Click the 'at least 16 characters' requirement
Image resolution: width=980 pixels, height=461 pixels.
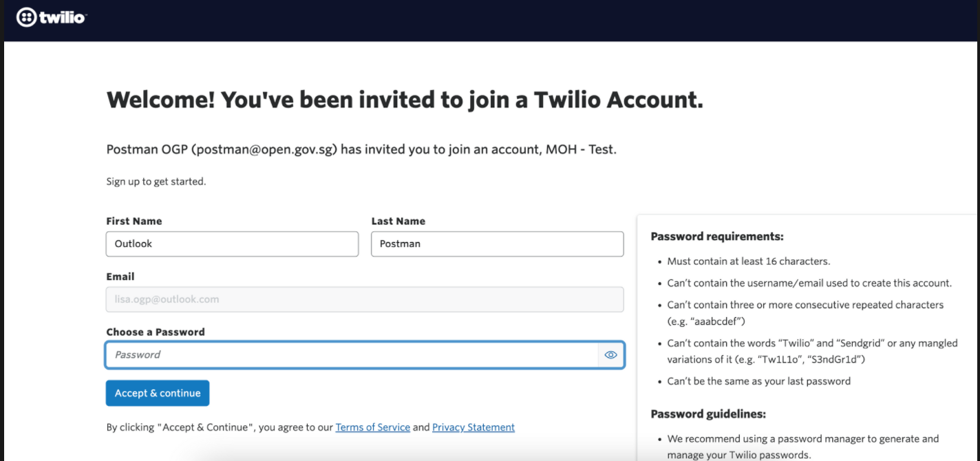coord(749,261)
